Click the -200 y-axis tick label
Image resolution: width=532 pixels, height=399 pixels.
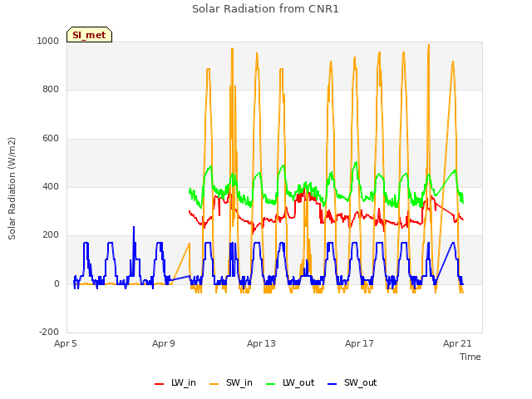(x=49, y=332)
